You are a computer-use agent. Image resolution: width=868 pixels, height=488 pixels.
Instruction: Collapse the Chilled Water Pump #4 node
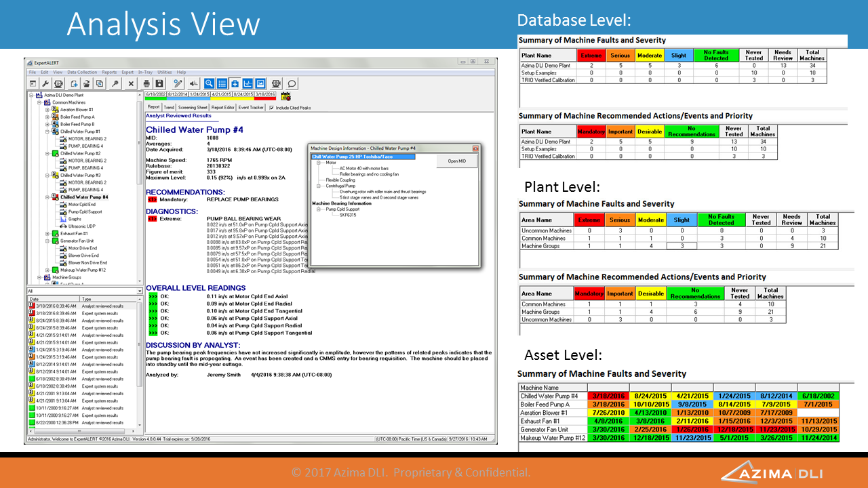click(x=47, y=197)
